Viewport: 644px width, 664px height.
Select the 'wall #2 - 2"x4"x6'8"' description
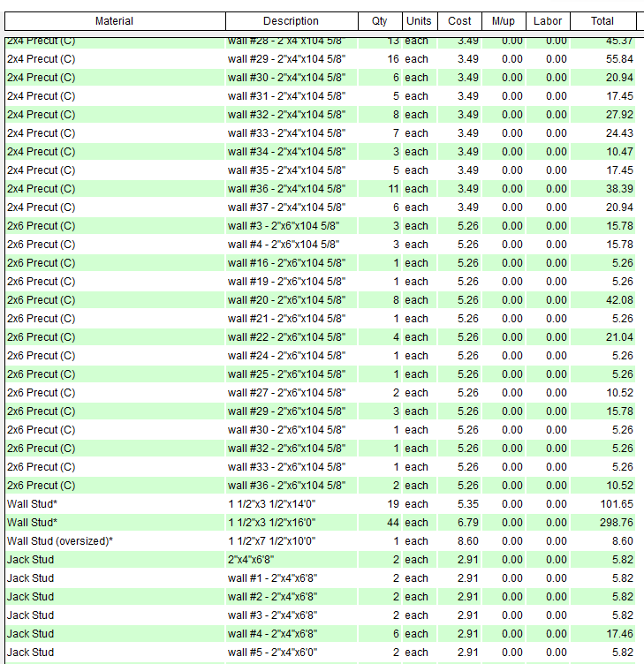point(292,597)
